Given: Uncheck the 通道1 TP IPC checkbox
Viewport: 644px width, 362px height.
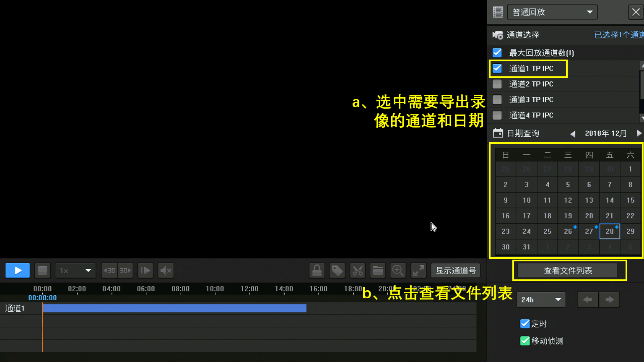Looking at the screenshot, I should [497, 68].
